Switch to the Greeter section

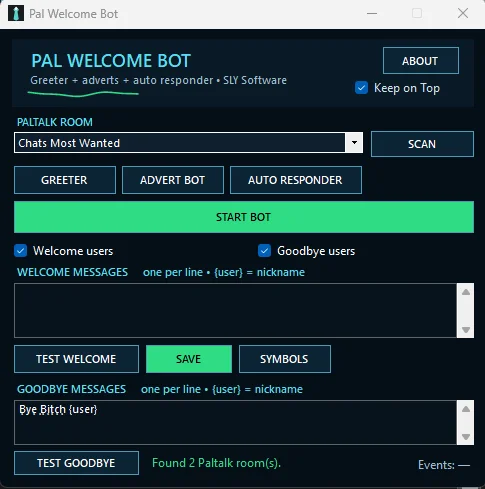point(65,180)
